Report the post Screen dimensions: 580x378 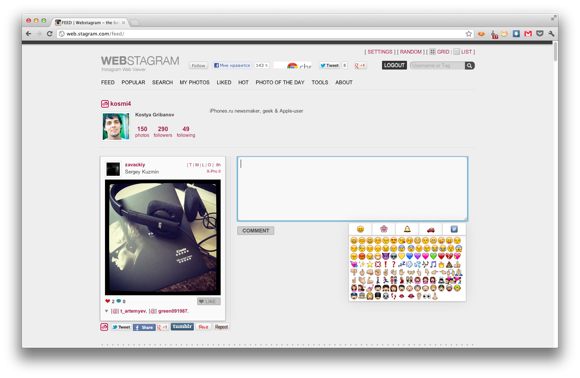pos(222,327)
